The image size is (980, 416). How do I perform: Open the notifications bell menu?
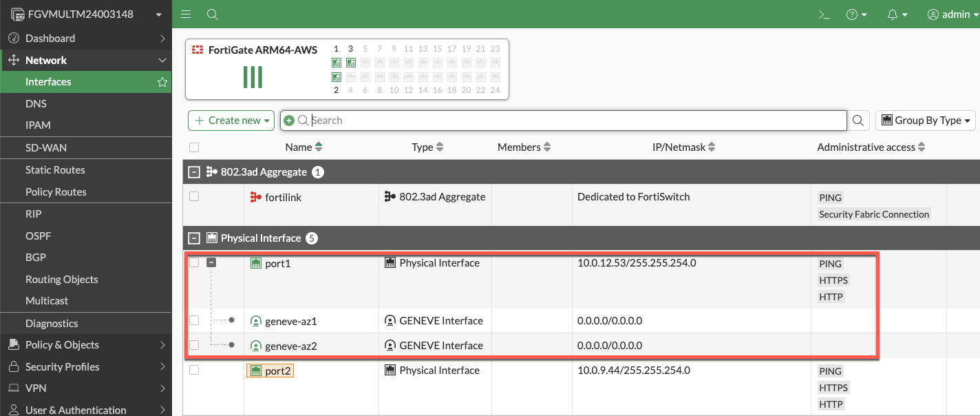tap(897, 14)
